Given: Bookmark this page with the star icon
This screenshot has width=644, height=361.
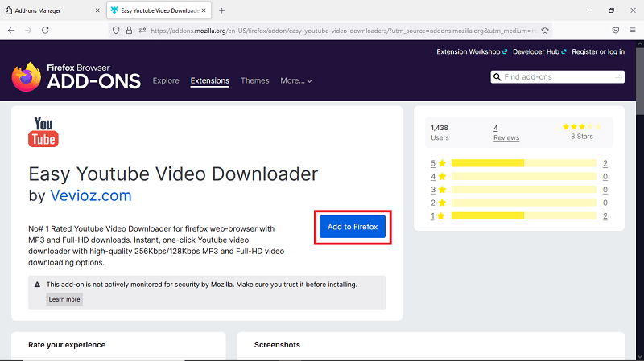Looking at the screenshot, I should (x=545, y=31).
